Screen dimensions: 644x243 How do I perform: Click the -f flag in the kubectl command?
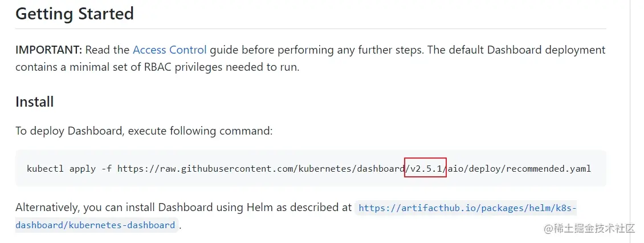click(107, 169)
